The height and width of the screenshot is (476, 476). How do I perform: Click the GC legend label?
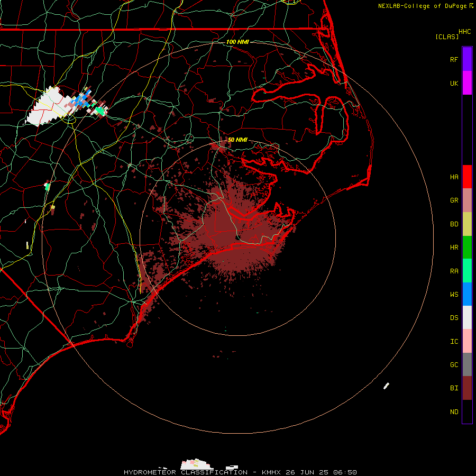tap(454, 365)
